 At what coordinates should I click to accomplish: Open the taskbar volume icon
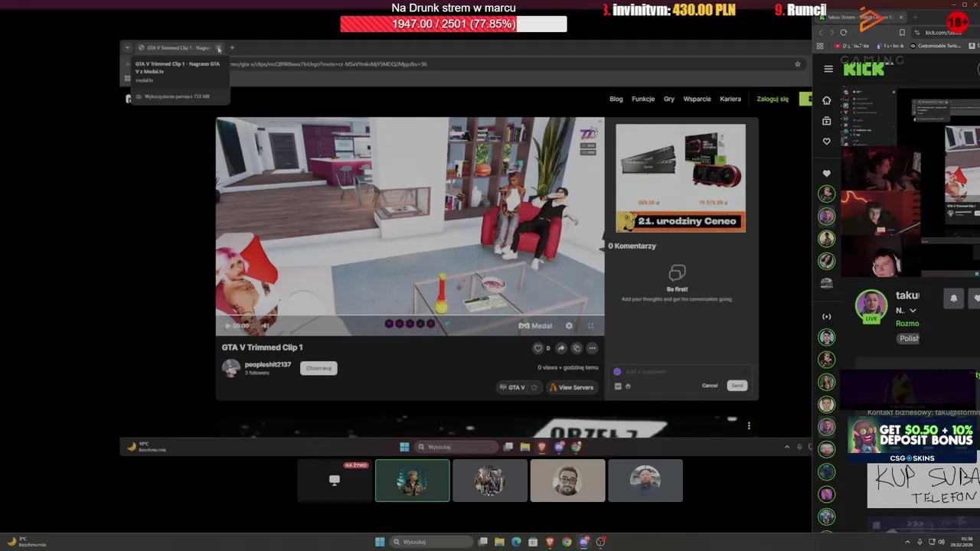(941, 542)
